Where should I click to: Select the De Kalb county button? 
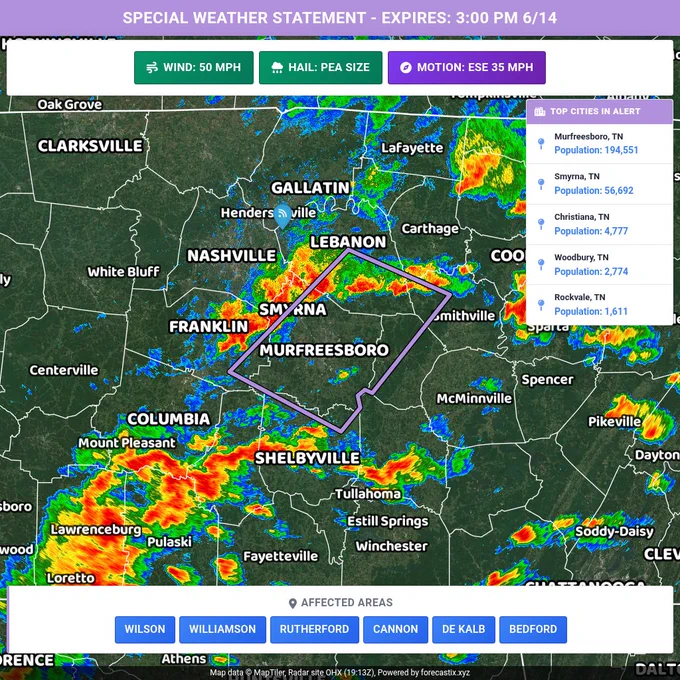click(464, 629)
